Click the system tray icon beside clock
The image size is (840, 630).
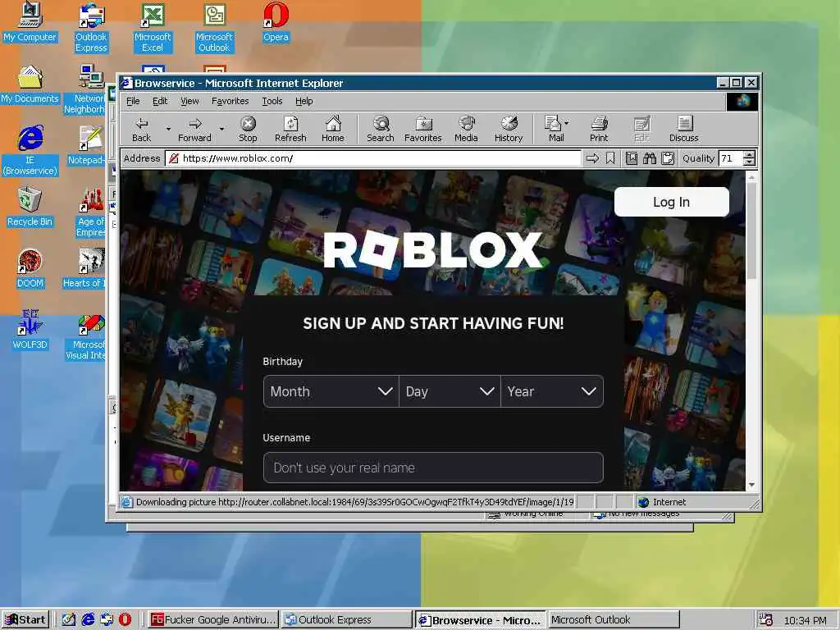(766, 620)
